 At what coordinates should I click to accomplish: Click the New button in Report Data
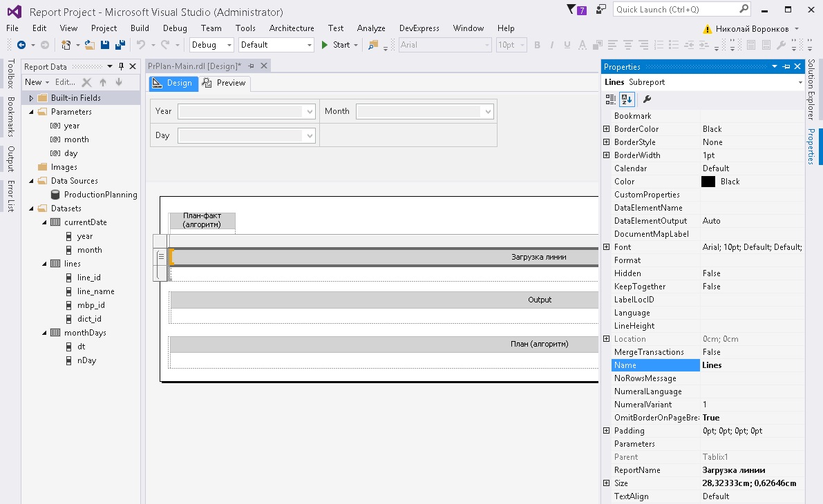[x=37, y=82]
